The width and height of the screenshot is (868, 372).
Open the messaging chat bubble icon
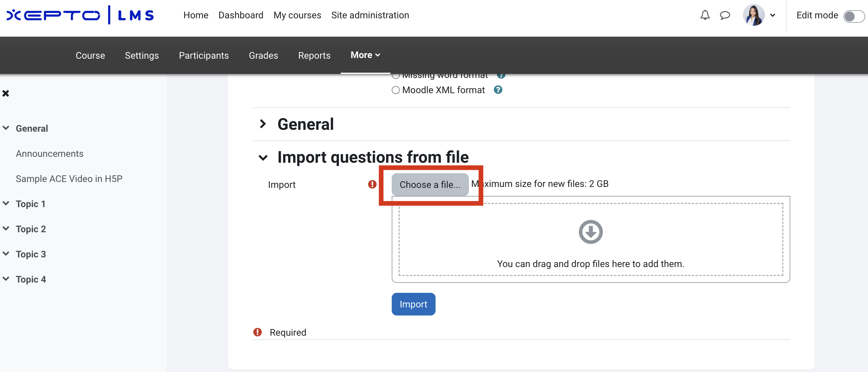(x=725, y=15)
